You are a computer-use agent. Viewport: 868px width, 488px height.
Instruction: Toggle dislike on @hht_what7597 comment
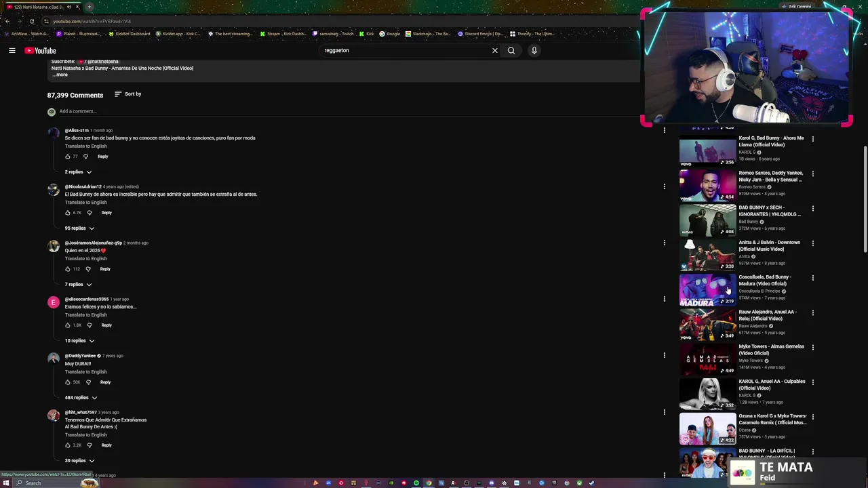[x=90, y=445]
